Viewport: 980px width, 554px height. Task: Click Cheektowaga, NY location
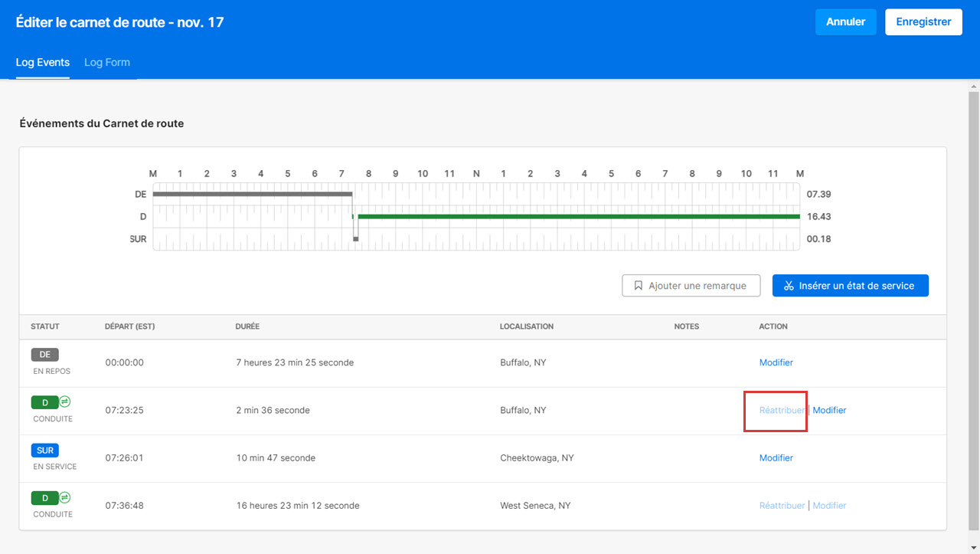[537, 457]
